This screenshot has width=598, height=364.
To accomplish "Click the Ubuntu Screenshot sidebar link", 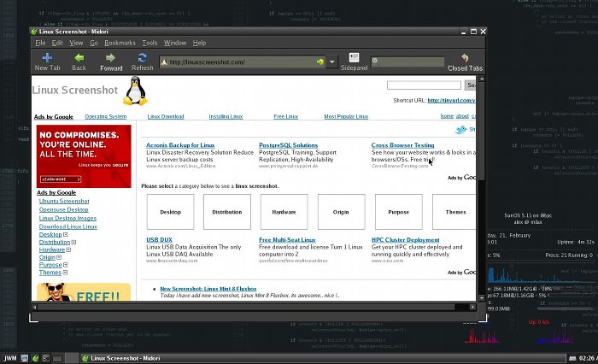I will 64,201.
